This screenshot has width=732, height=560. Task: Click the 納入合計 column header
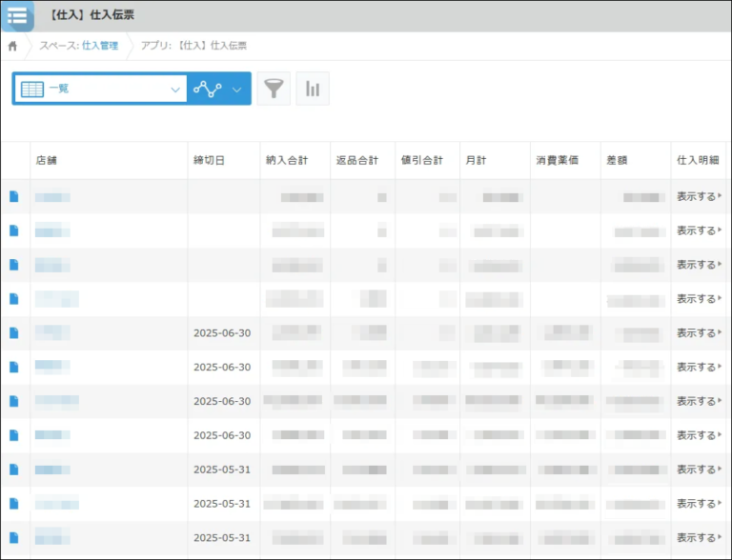pyautogui.click(x=286, y=161)
